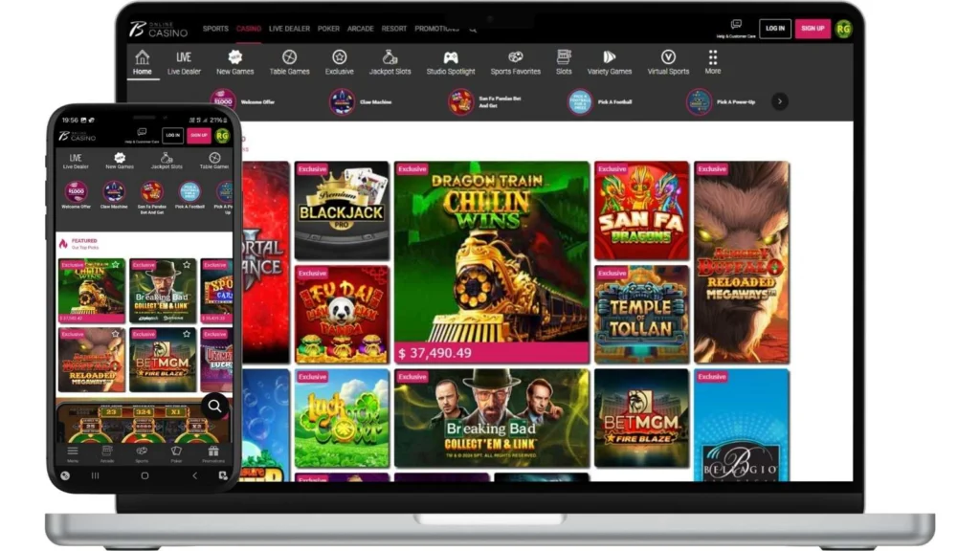Tap Help & Customer Care icon on phone
This screenshot has height=551, width=980.
[142, 135]
